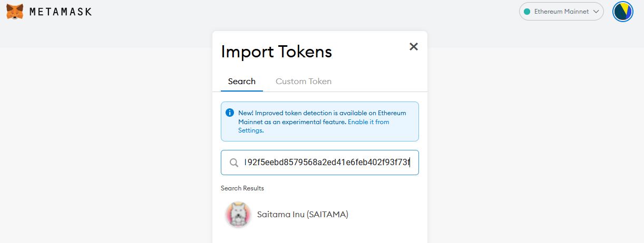Choose the Saitama Inu (SAITAMA) result label
This screenshot has width=644, height=243.
coord(303,215)
